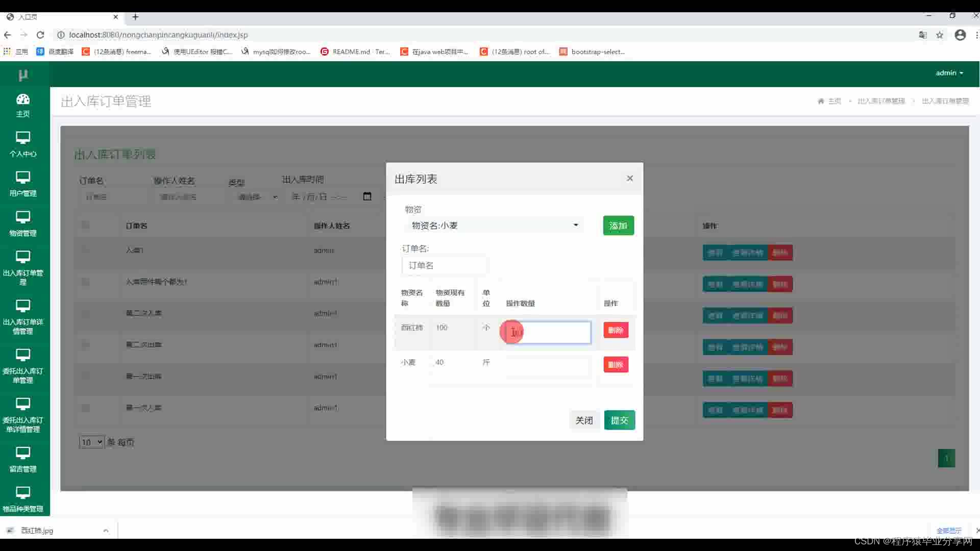
Task: Open 用户管理 sidebar icon
Action: 23,178
